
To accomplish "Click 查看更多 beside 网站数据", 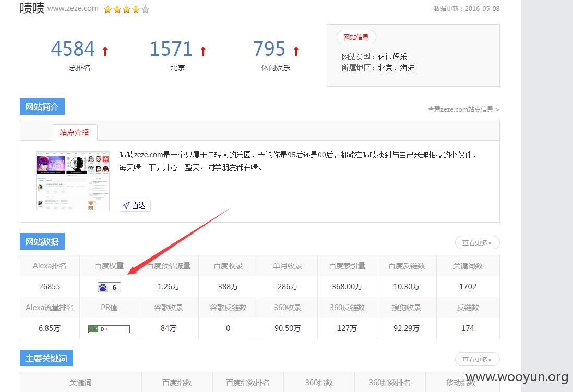I will tap(477, 242).
